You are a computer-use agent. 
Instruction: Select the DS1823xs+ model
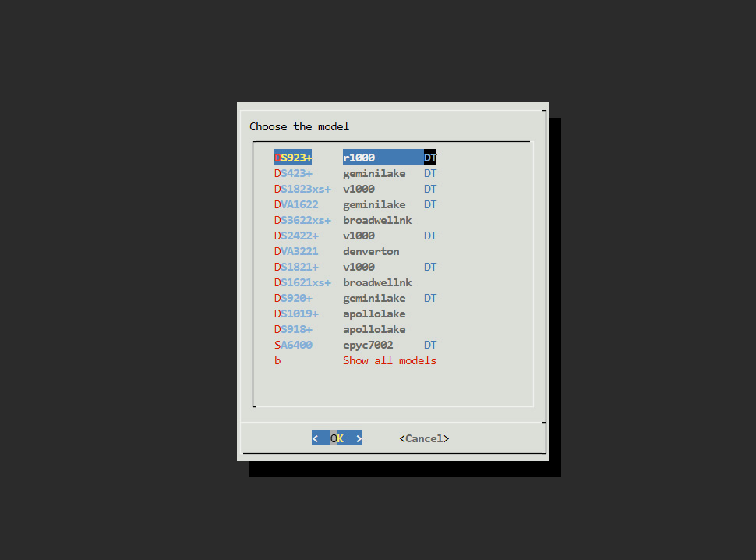[x=302, y=189]
